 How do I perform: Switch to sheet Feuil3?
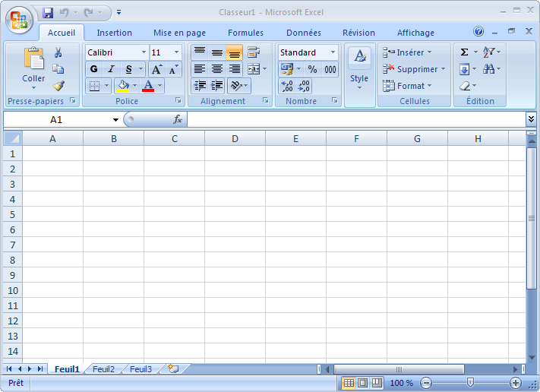[141, 369]
